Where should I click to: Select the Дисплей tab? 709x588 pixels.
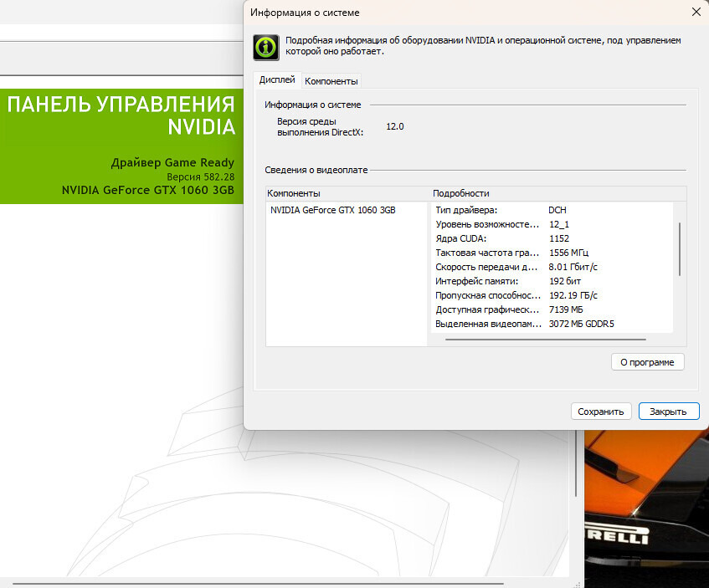pos(276,80)
